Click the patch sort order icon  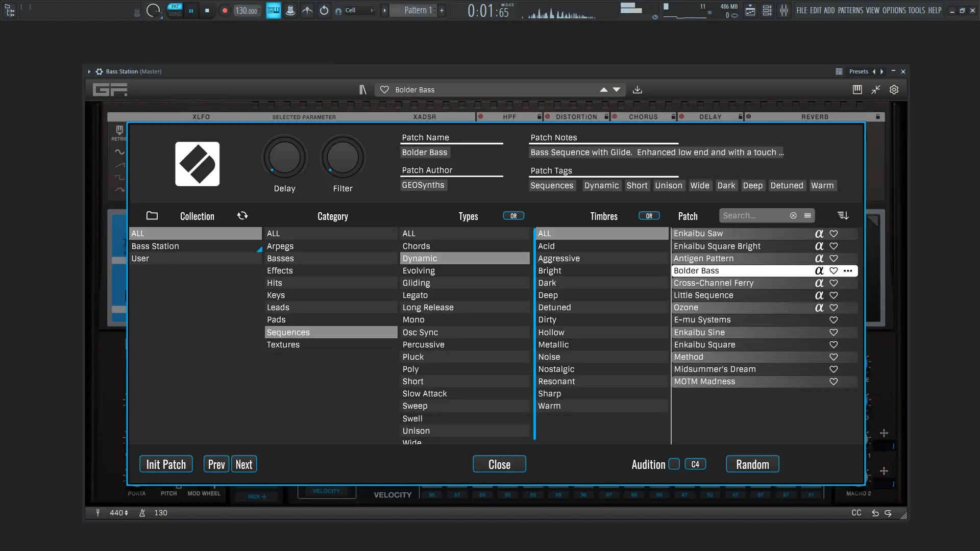point(843,216)
